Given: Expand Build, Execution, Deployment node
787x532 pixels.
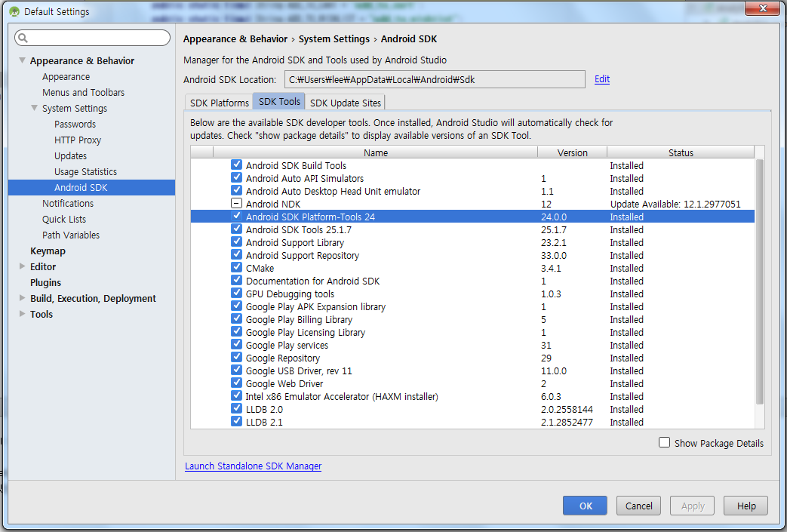Looking at the screenshot, I should (x=22, y=298).
